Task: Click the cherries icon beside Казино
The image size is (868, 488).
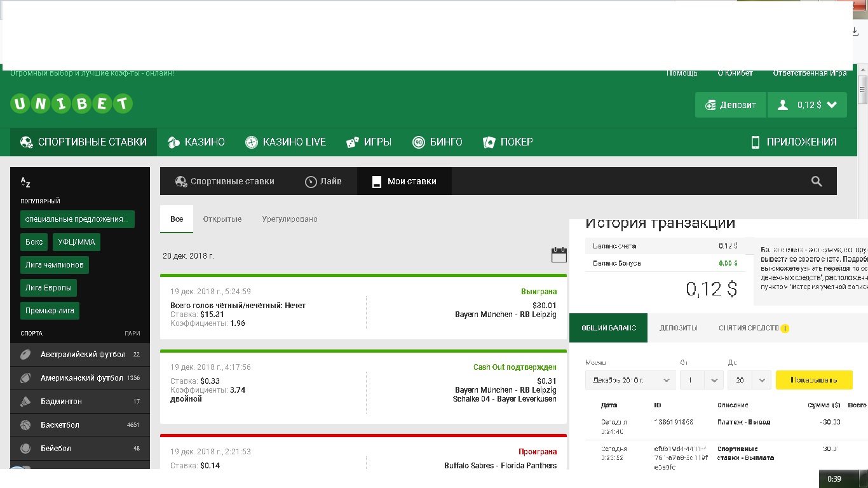Action: [173, 142]
